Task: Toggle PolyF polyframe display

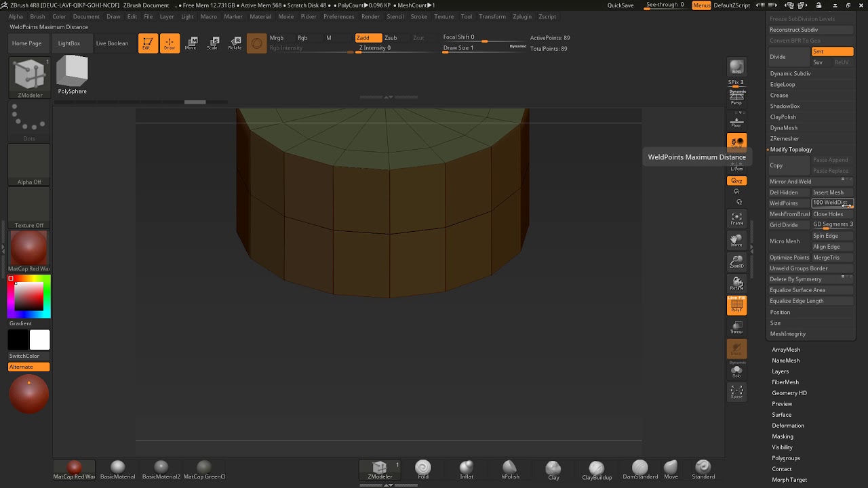Action: 736,306
